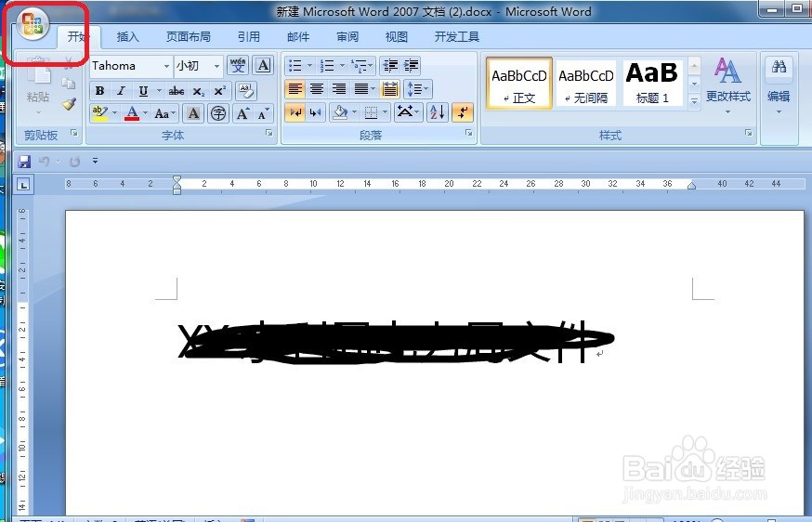Image resolution: width=812 pixels, height=522 pixels.
Task: Click Increase Indent icon
Action: pos(411,65)
